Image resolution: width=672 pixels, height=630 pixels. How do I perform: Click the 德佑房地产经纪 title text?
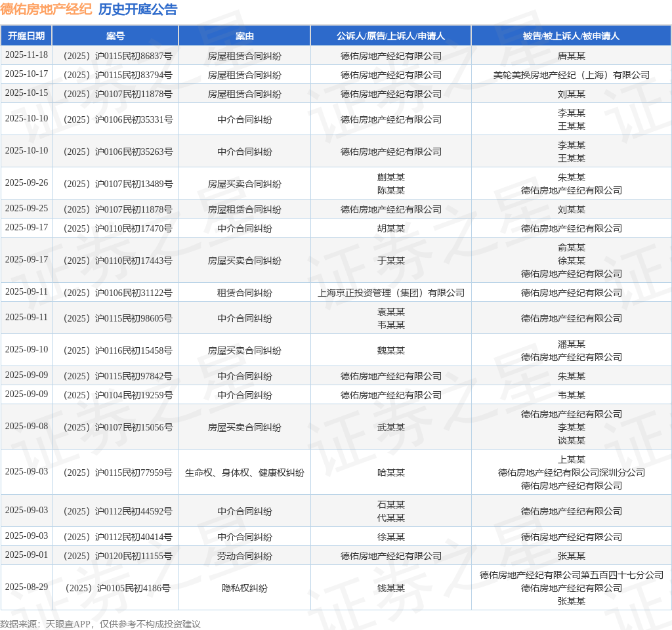(46, 9)
